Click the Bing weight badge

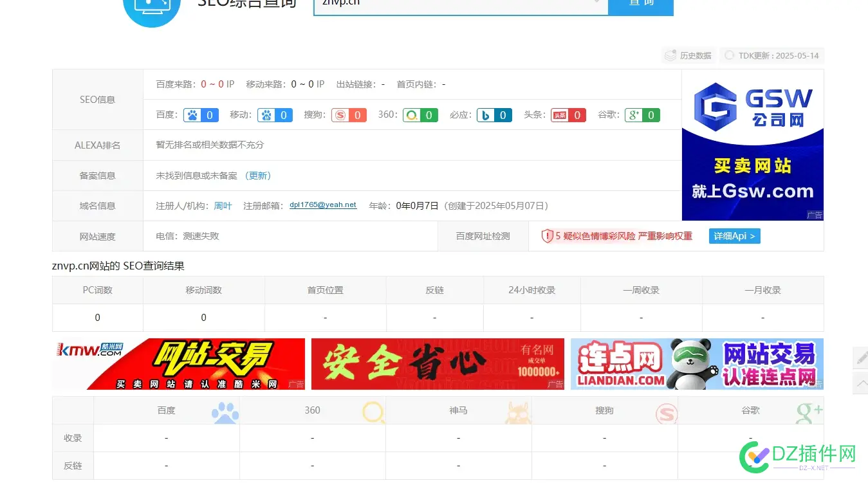coord(494,115)
